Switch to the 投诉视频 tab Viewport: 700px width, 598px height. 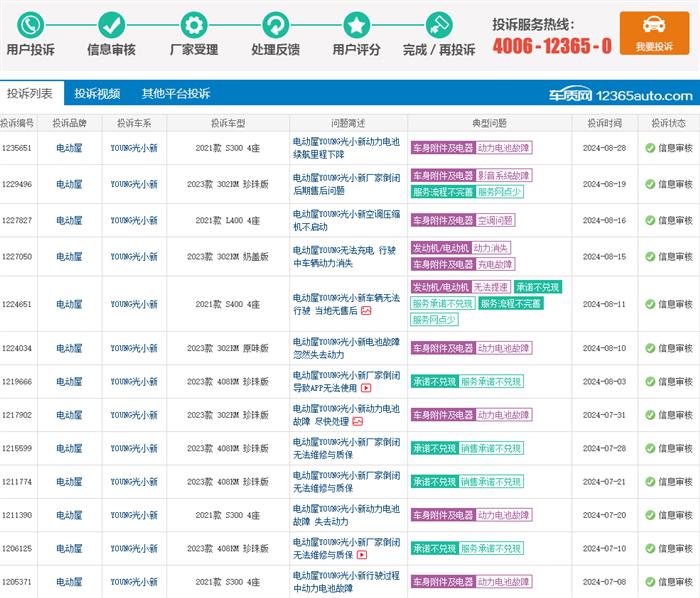(97, 93)
